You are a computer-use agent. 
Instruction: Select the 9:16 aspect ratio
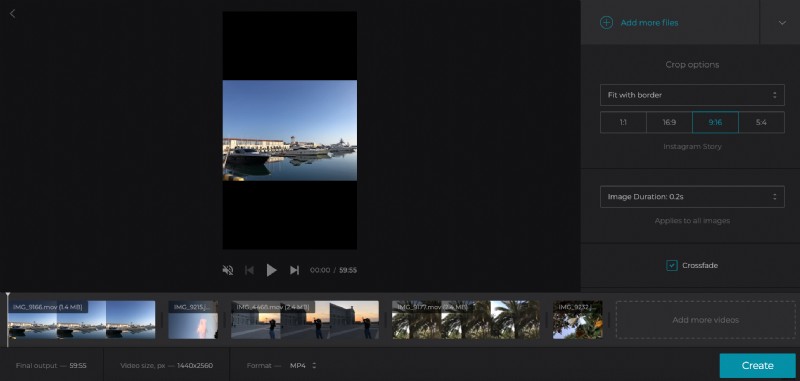(715, 122)
